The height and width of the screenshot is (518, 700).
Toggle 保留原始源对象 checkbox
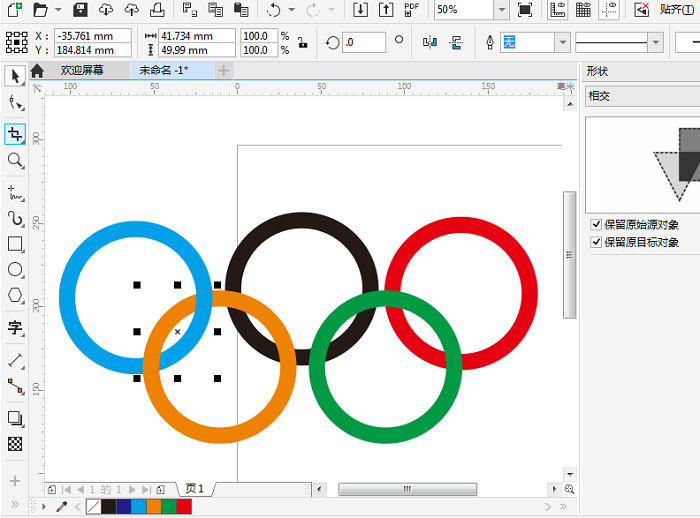pos(596,225)
